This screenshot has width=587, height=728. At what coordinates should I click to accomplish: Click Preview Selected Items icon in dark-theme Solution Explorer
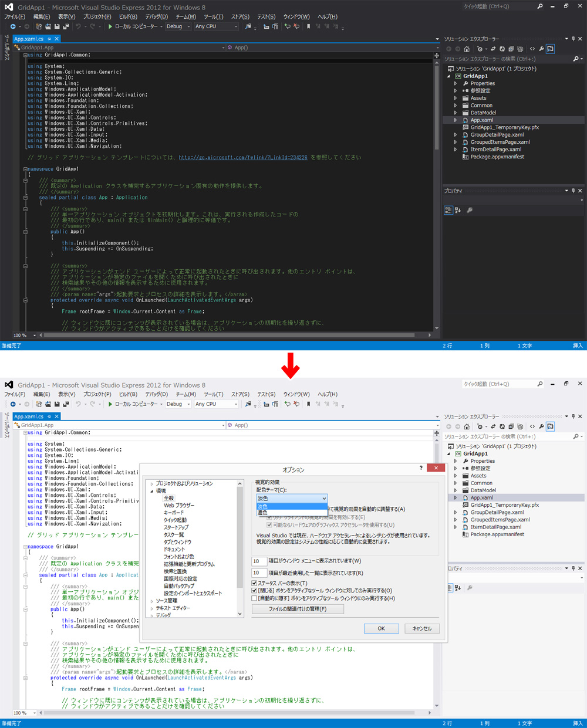click(x=551, y=49)
